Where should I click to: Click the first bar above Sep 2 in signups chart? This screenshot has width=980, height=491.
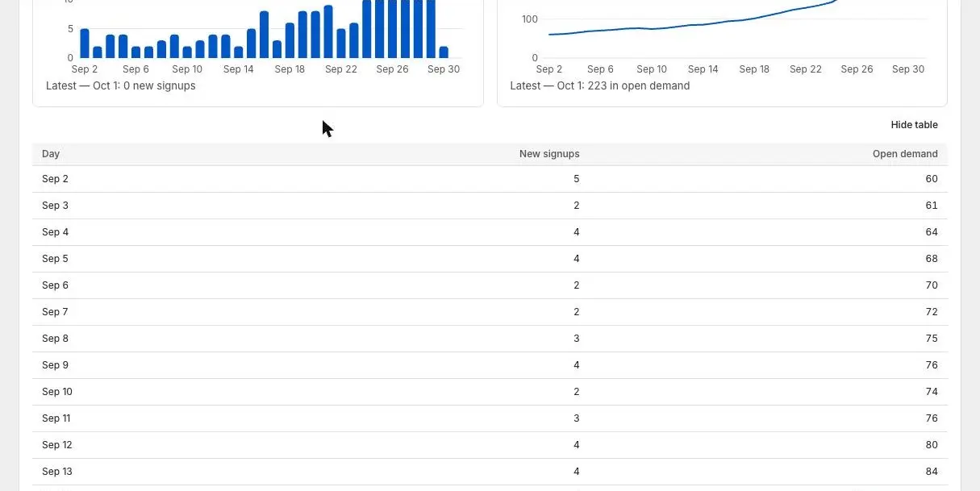pos(85,44)
